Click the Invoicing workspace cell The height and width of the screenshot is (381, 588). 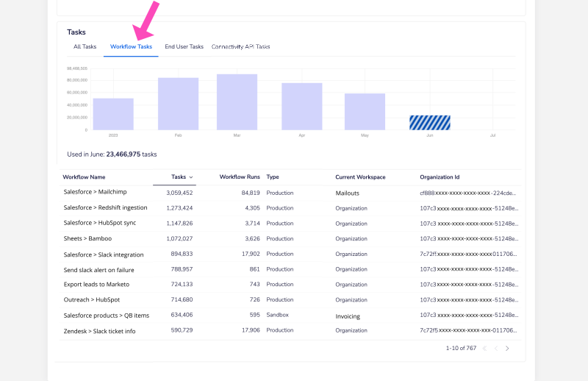(x=348, y=316)
